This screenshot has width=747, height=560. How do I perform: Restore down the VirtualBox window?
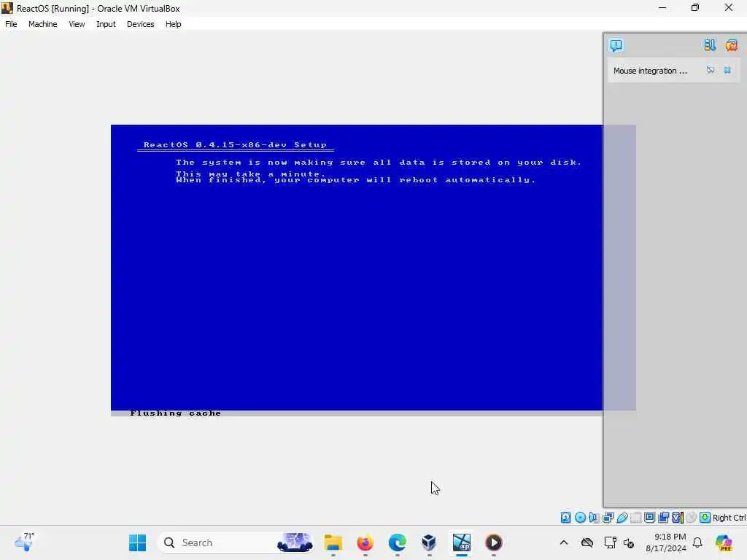click(x=695, y=8)
